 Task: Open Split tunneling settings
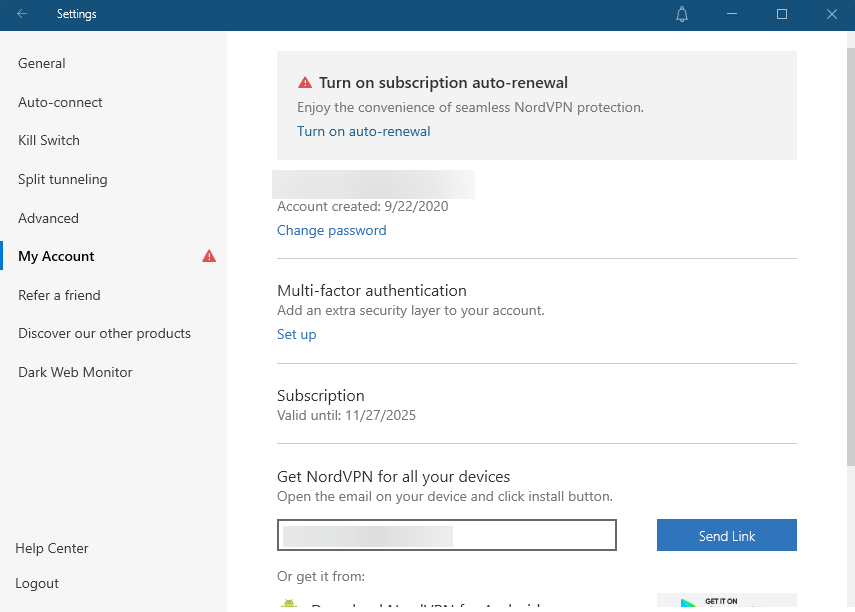click(x=63, y=179)
